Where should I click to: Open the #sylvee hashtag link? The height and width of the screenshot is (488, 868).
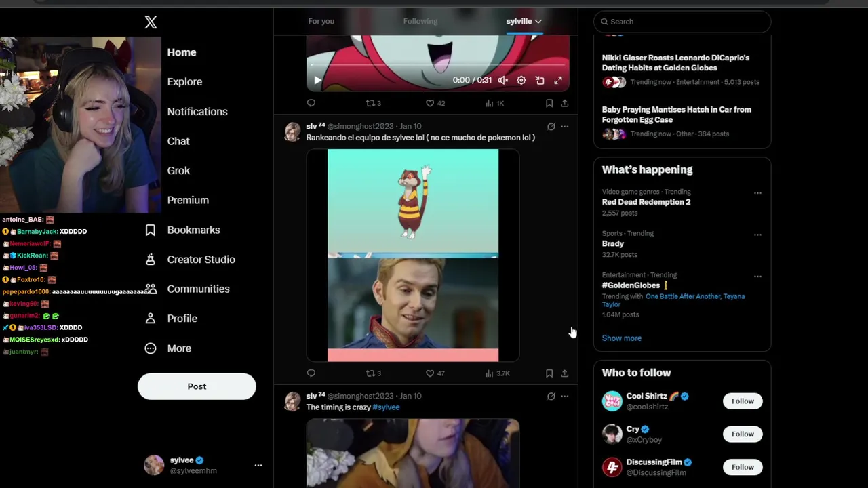386,407
